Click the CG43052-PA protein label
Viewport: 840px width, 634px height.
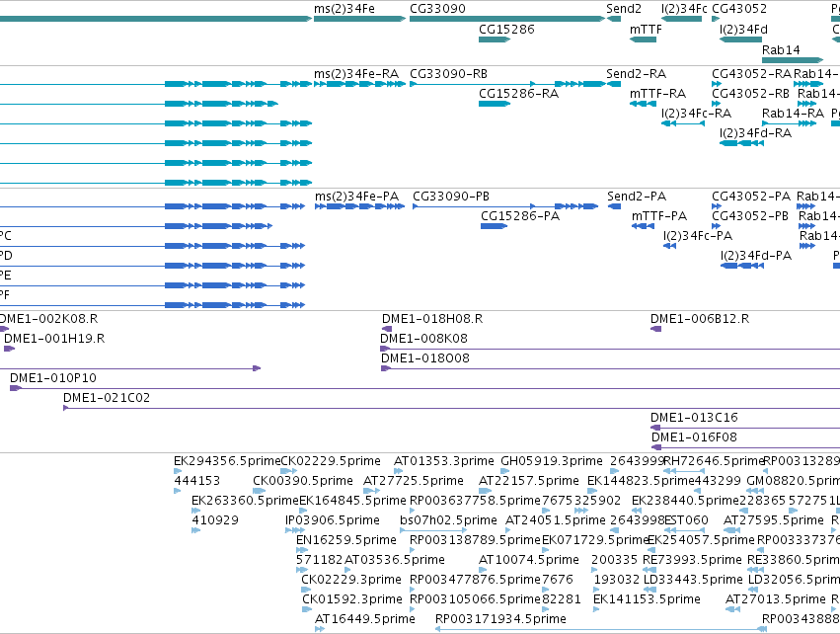point(751,197)
